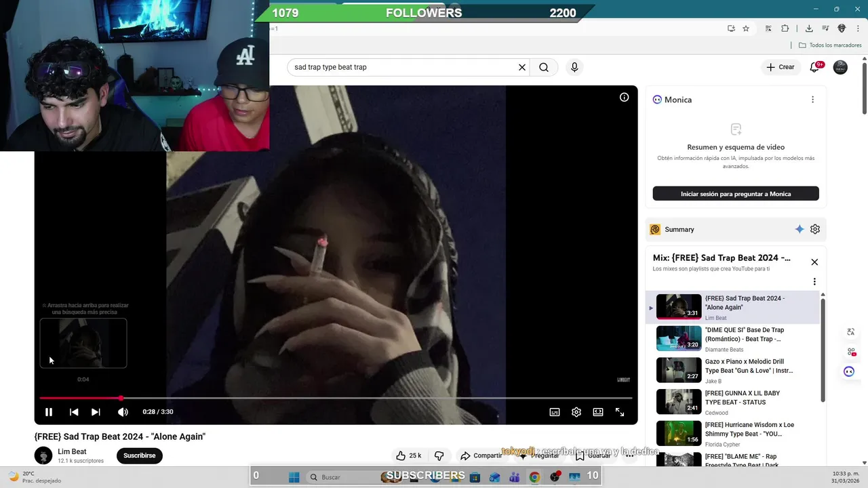Open Monica panel three-dot options
868x488 pixels.
tap(812, 100)
